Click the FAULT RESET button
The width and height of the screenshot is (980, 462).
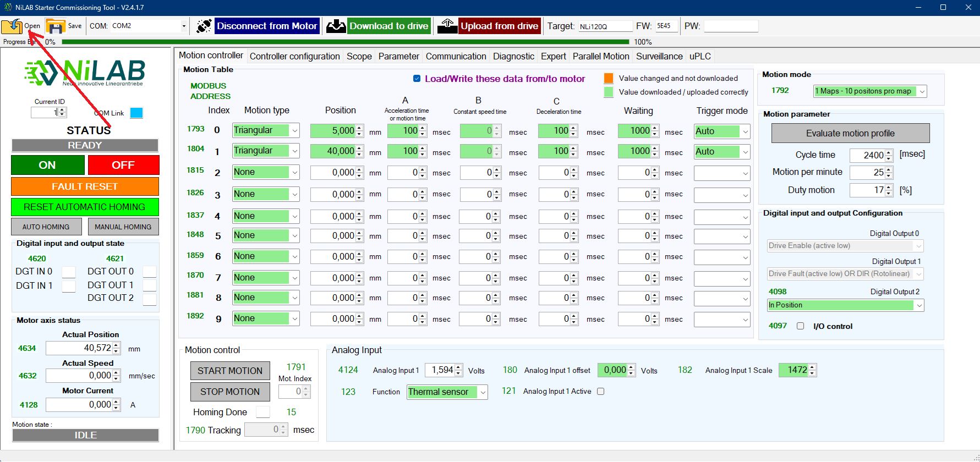tap(85, 186)
